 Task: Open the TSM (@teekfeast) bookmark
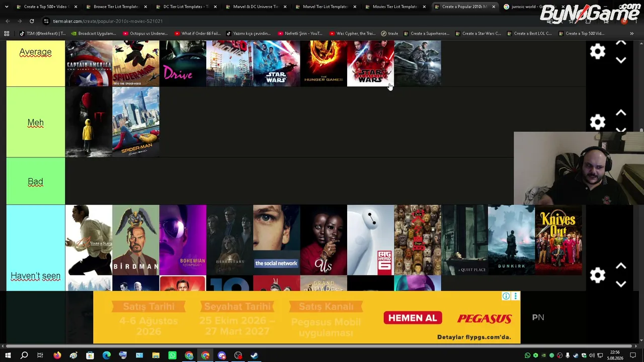[x=43, y=34]
